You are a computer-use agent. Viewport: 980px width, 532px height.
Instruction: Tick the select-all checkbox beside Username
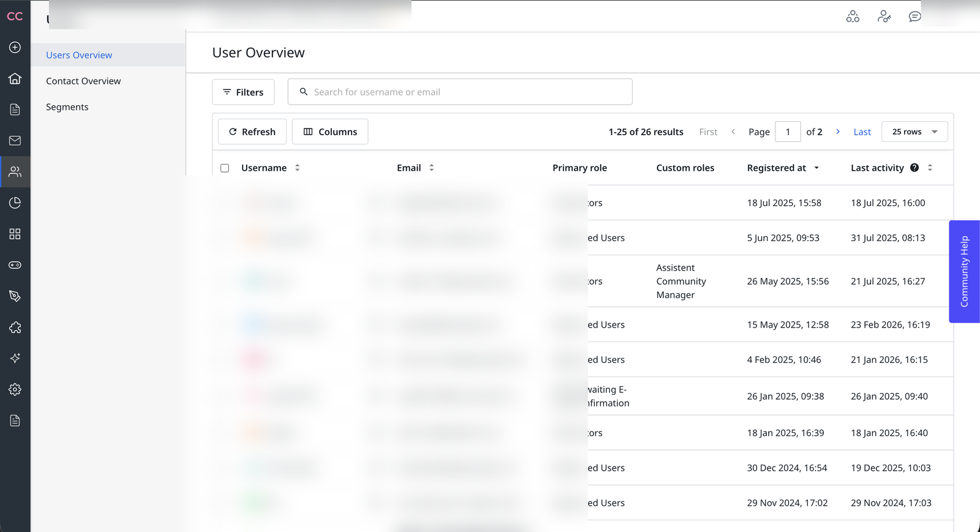(225, 168)
